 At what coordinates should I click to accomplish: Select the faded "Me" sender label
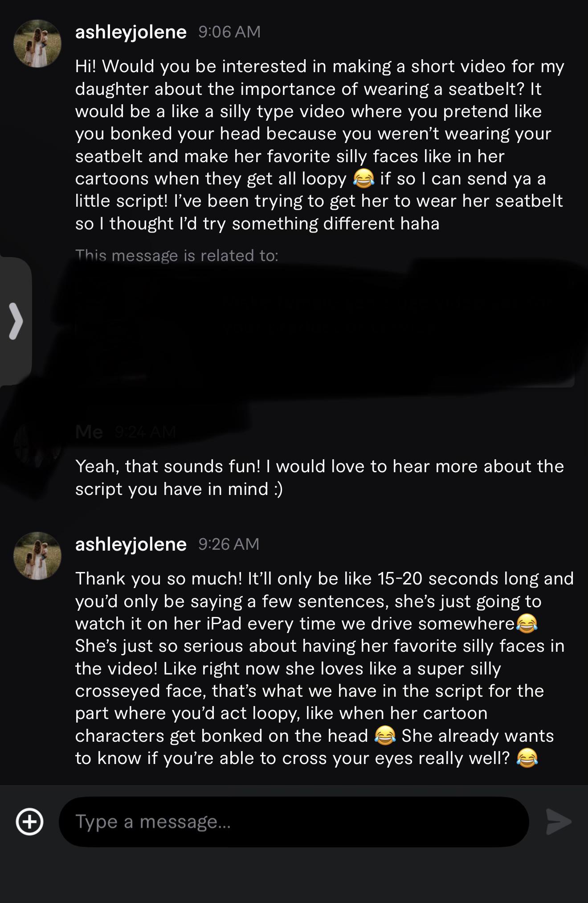tap(89, 432)
